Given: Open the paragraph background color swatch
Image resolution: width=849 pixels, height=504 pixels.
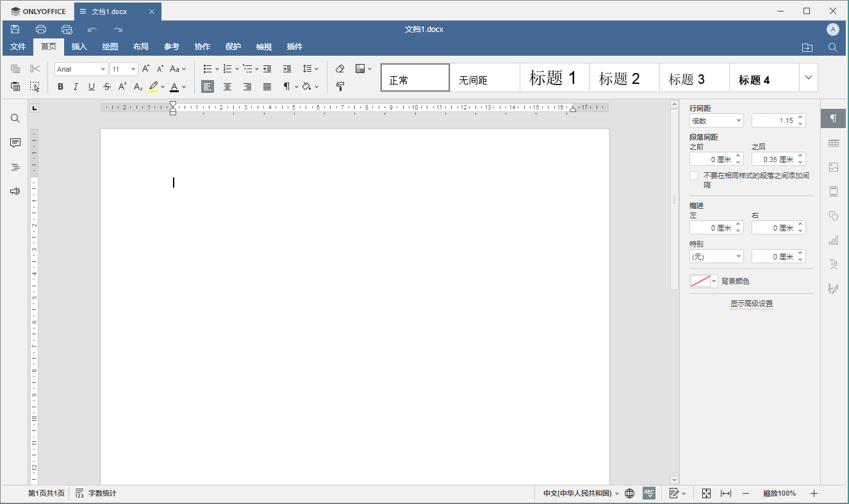Looking at the screenshot, I should click(703, 281).
